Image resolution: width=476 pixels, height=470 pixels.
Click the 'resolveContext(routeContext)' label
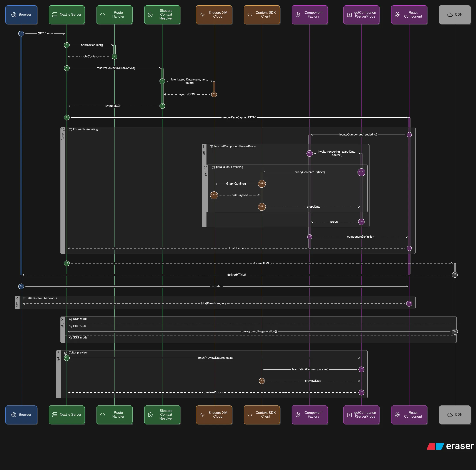[116, 68]
